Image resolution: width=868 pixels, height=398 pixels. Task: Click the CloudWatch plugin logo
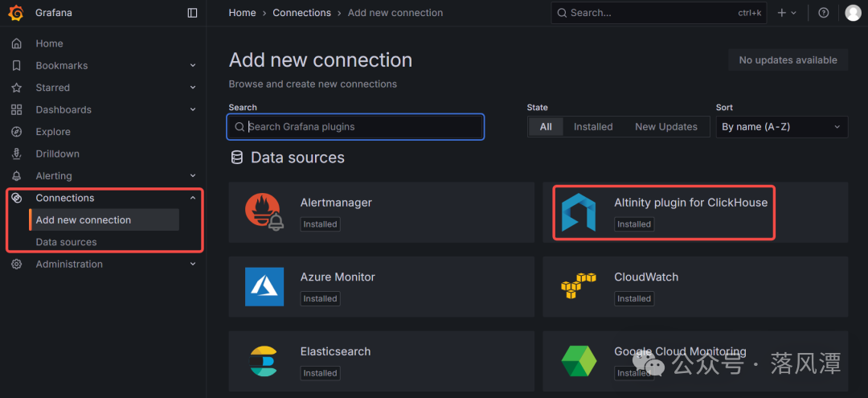coord(579,285)
